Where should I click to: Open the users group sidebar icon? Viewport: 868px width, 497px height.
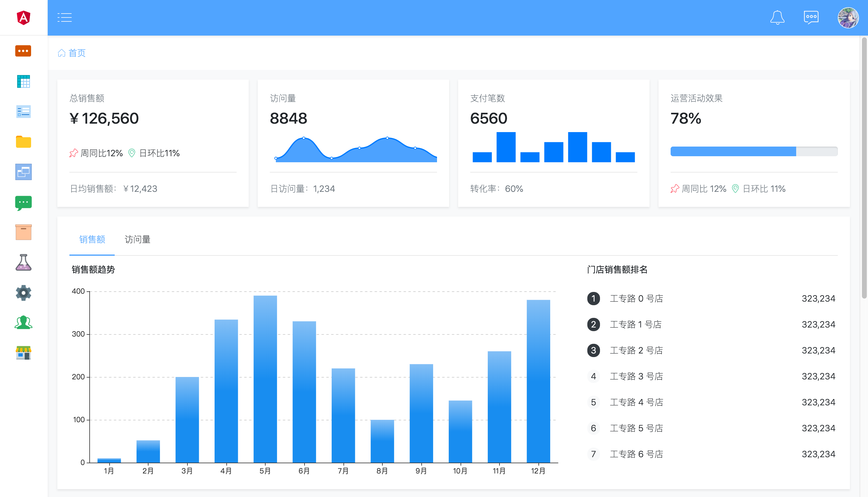point(23,323)
